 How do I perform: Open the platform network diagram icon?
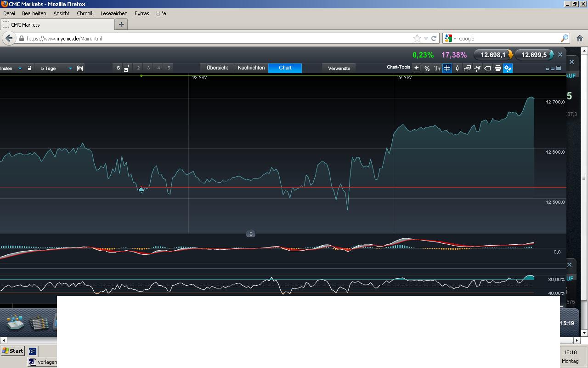[15, 322]
